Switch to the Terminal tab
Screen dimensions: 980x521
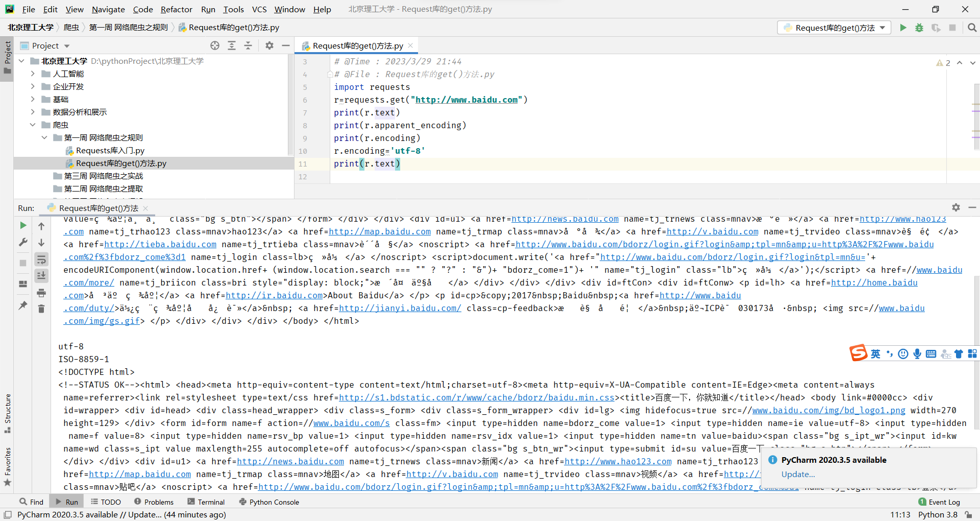point(206,502)
